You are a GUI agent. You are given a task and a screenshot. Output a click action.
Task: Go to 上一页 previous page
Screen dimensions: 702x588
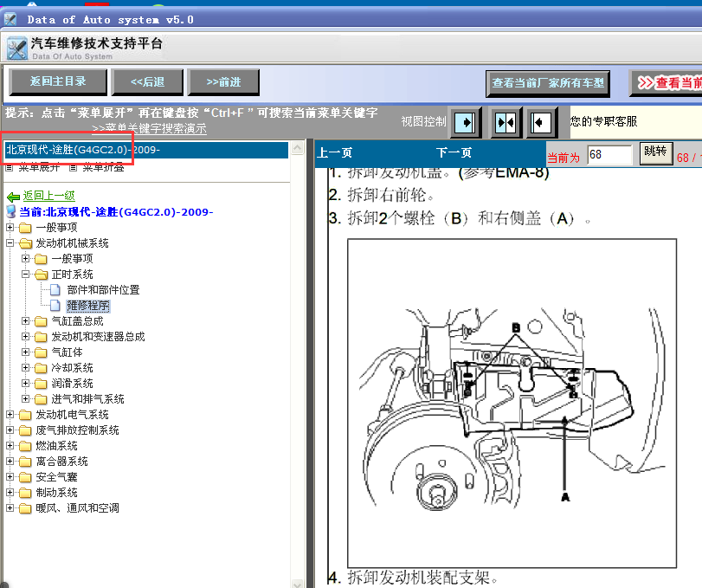pos(335,153)
